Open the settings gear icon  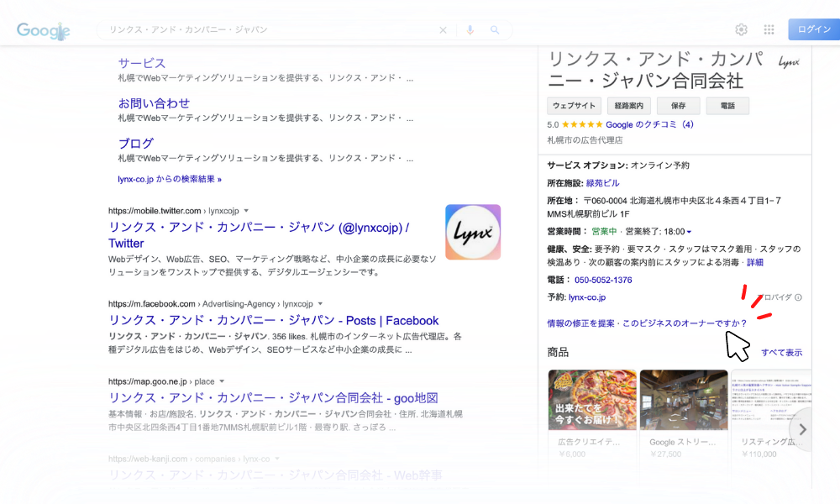(x=741, y=29)
